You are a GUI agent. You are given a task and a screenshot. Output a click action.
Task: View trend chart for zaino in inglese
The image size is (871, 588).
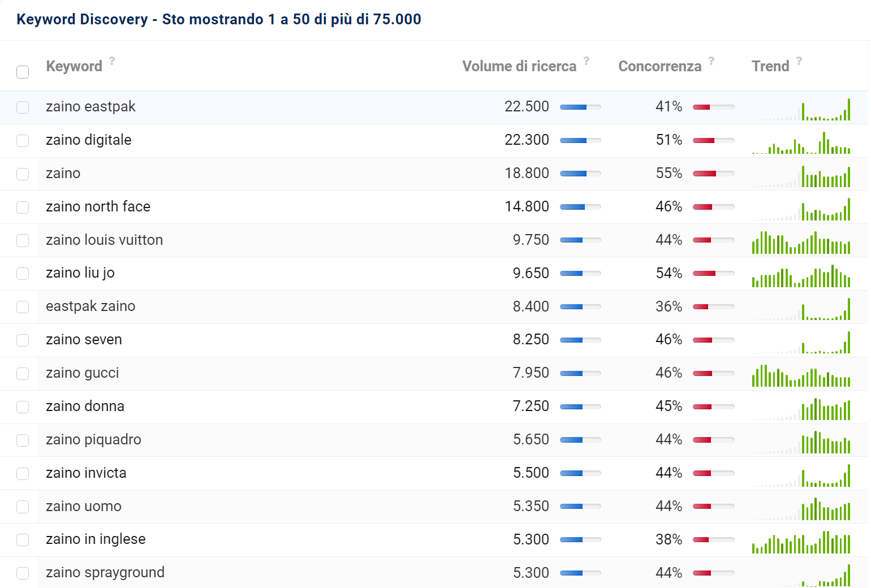(801, 542)
